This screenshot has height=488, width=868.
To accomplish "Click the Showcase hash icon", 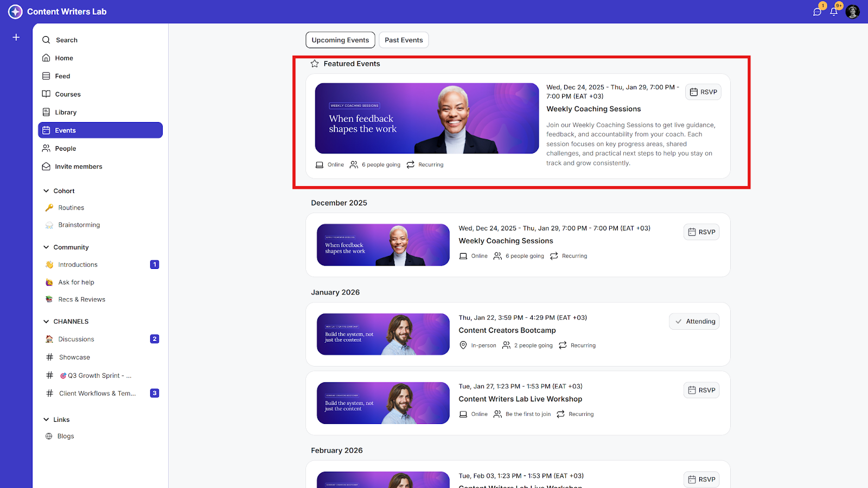I will point(49,357).
